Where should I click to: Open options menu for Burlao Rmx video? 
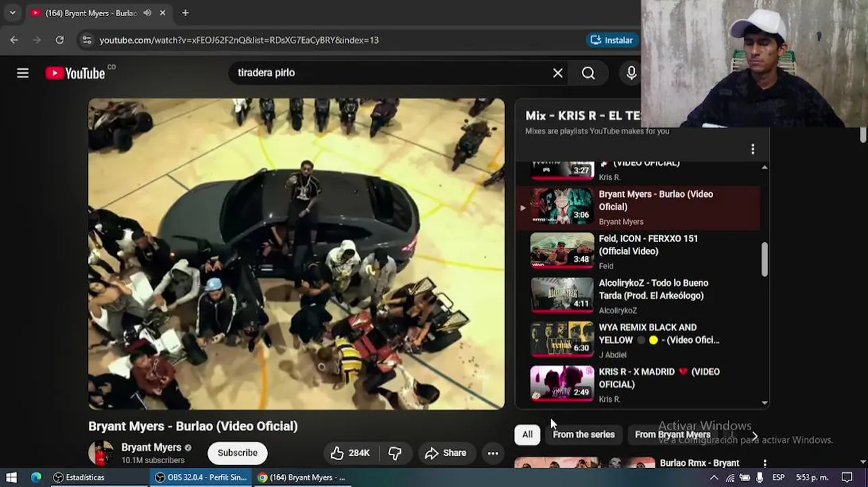pyautogui.click(x=765, y=463)
